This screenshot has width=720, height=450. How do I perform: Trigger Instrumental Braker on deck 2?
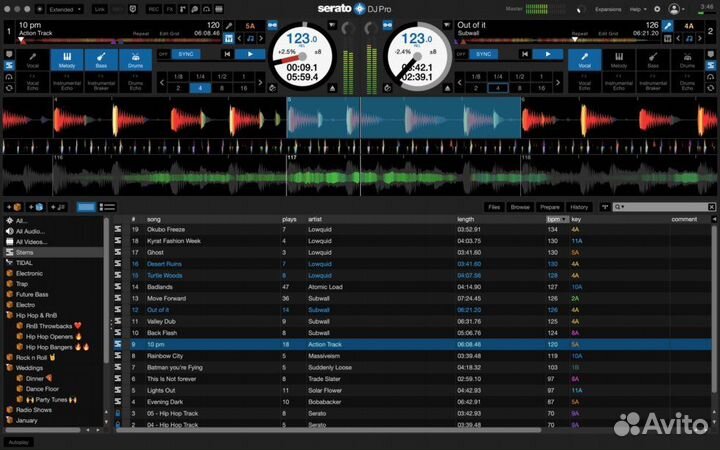click(x=653, y=83)
